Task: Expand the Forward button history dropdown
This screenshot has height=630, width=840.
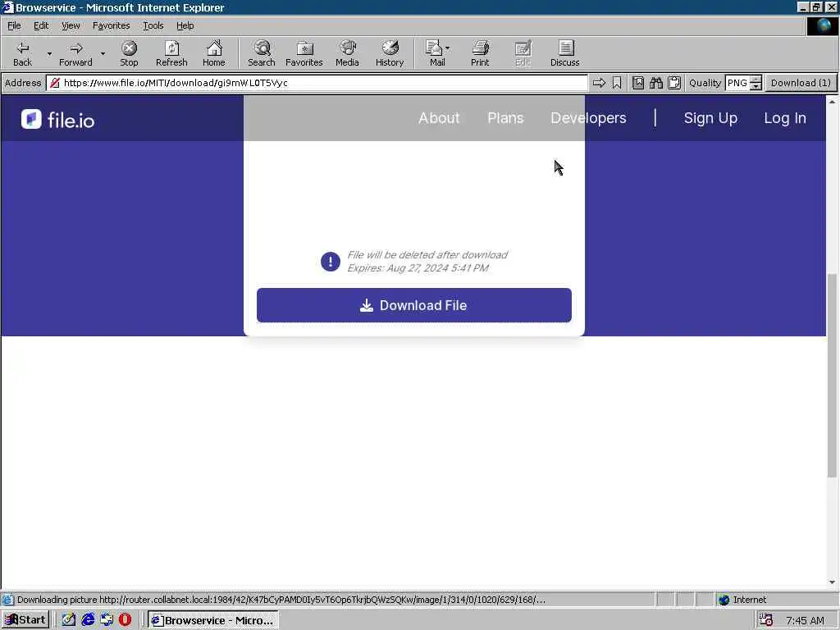Action: pos(103,53)
